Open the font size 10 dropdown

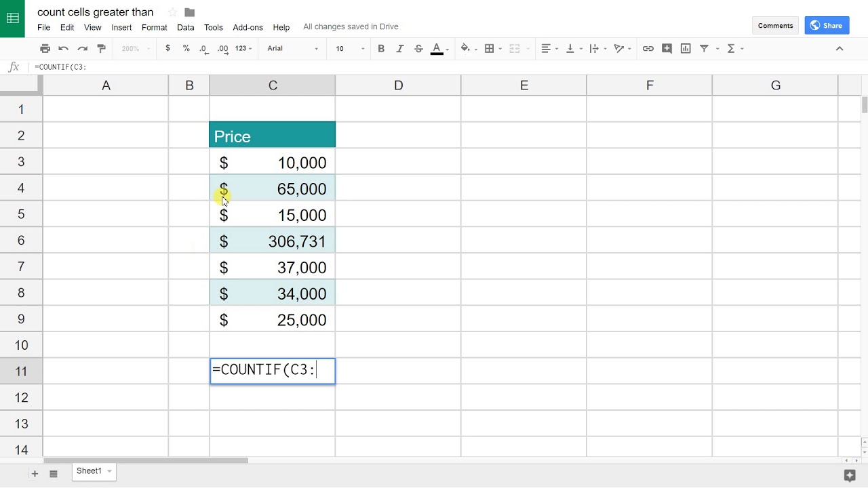[350, 48]
